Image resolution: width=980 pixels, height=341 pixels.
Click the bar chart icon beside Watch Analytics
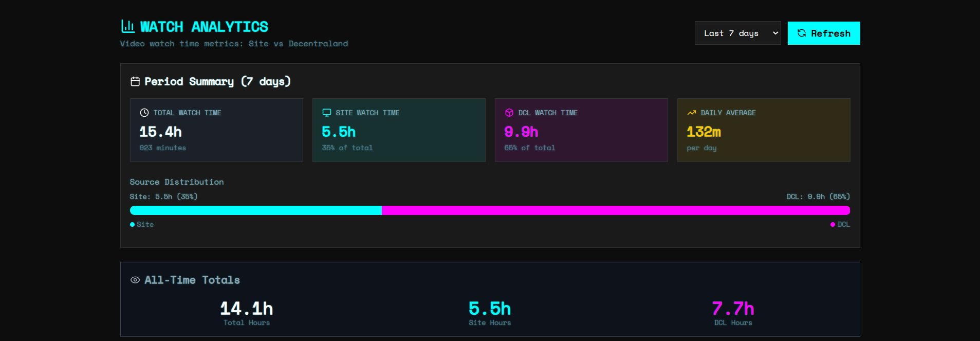point(128,26)
